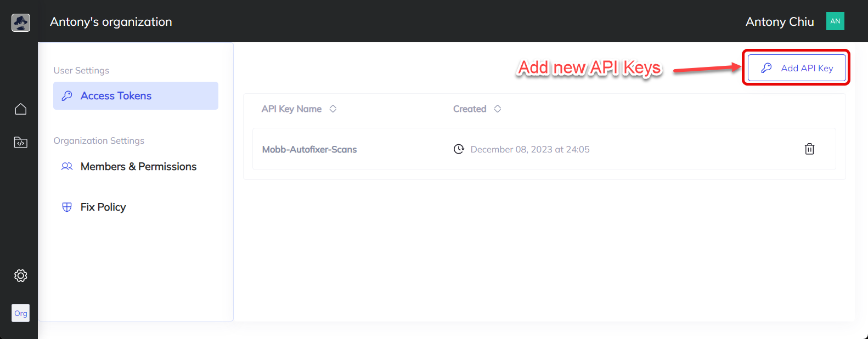868x339 pixels.
Task: Select the Mobb-Autofixer-Scans key name
Action: pyautogui.click(x=309, y=149)
